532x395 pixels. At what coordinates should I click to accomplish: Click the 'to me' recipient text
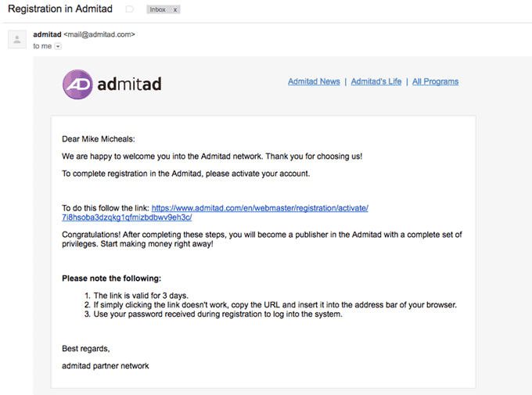pos(42,46)
